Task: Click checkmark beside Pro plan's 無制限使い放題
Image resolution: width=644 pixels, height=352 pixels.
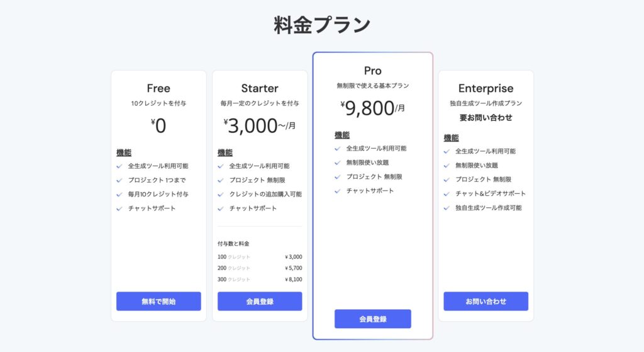Action: (338, 162)
